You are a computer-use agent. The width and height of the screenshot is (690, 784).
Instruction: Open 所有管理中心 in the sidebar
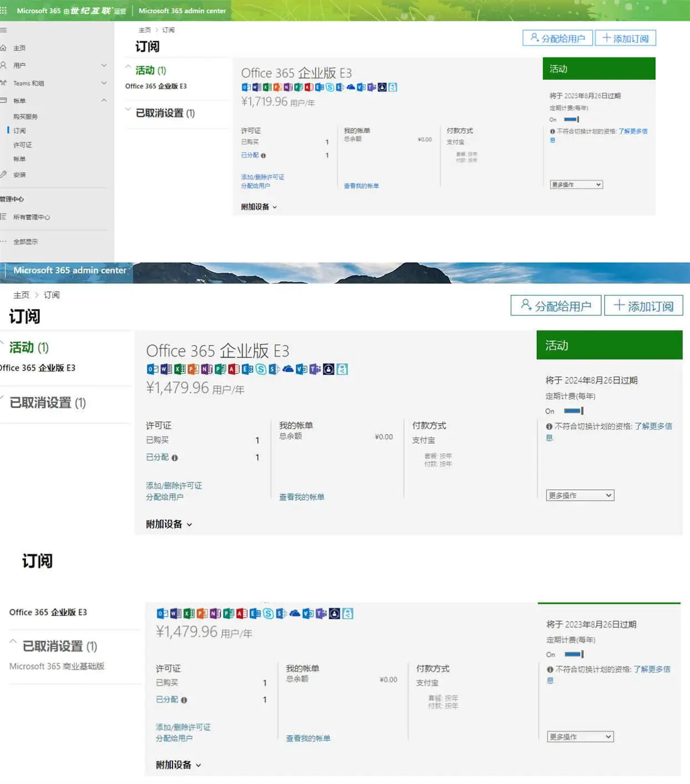[32, 217]
